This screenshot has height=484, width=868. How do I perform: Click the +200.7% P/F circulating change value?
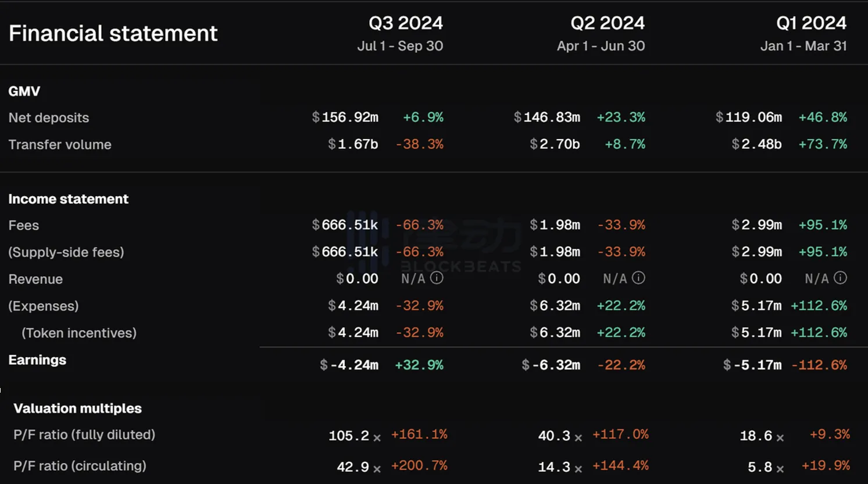[x=420, y=465]
